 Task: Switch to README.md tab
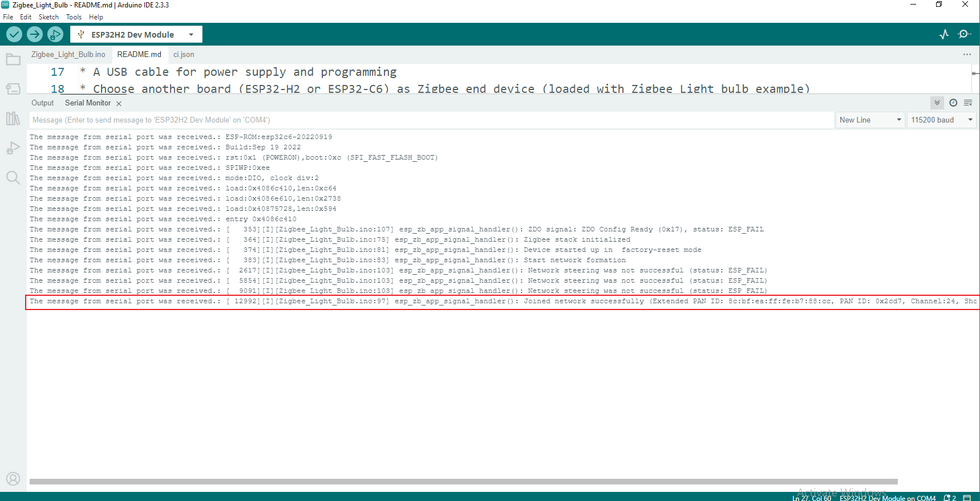pyautogui.click(x=139, y=55)
